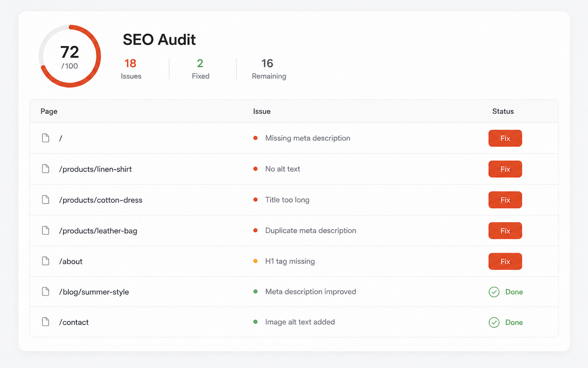The image size is (588, 368).
Task: Click the 72/100 score ring
Action: pyautogui.click(x=70, y=56)
